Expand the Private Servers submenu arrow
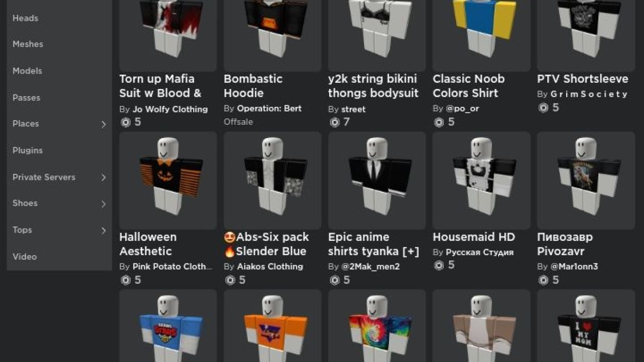644x362 pixels. 103,177
